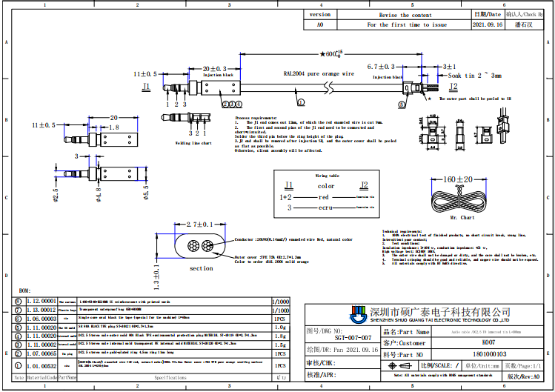Click the 'Process requirements:' heading
The image size is (555, 392).
tap(256, 118)
